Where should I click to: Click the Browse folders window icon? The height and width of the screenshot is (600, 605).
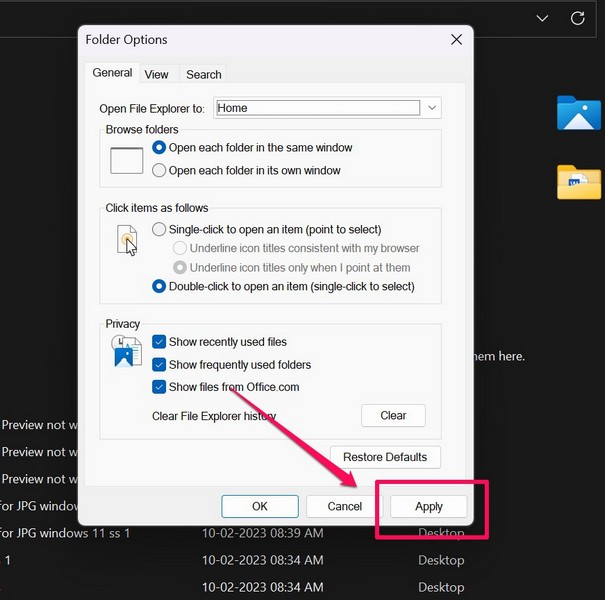(127, 160)
